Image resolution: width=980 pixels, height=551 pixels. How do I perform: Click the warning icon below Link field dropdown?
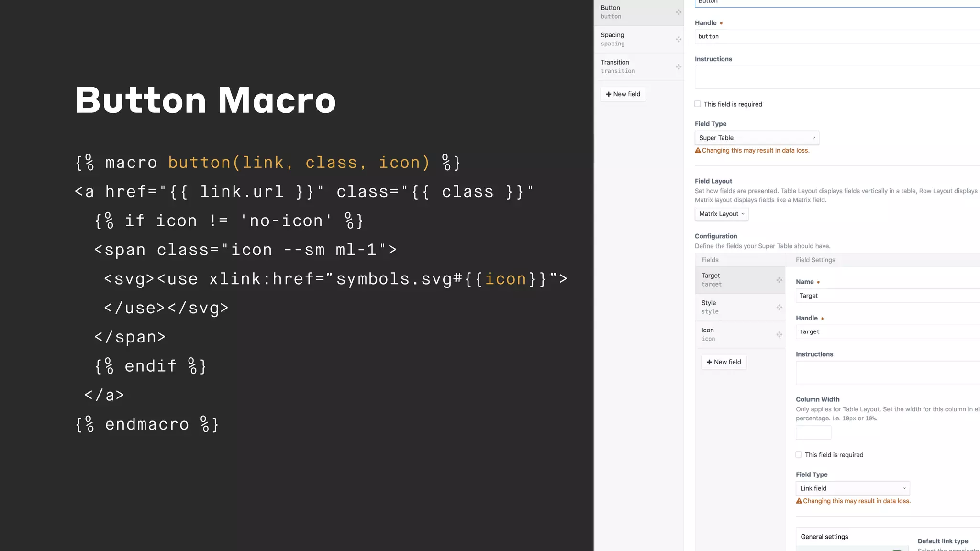[x=799, y=501]
